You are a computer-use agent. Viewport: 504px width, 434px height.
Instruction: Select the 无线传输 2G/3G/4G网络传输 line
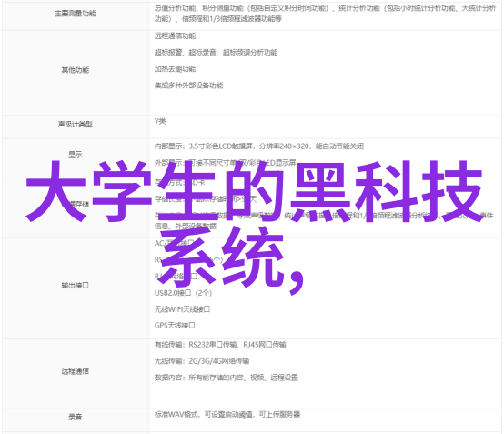tap(202, 361)
